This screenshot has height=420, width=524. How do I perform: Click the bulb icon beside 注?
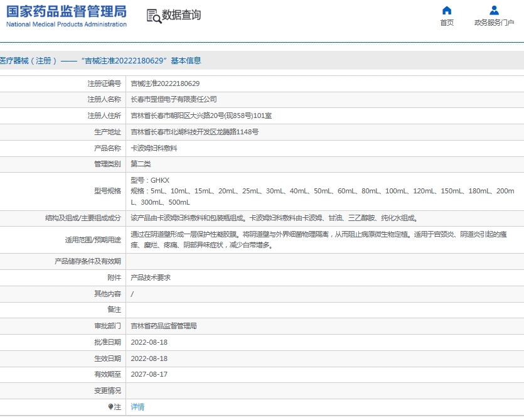110,407
